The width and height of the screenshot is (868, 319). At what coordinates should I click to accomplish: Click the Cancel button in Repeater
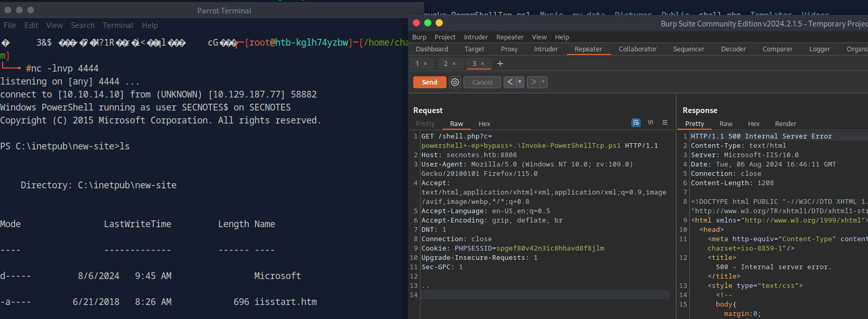[x=482, y=82]
